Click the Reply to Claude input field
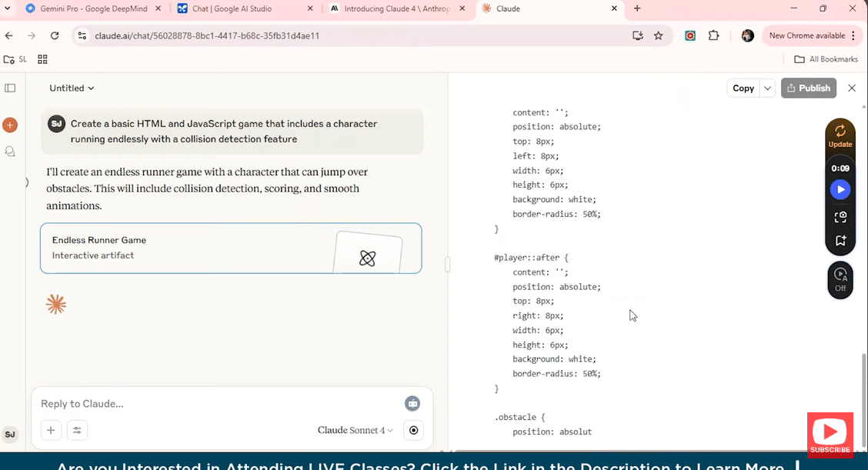 click(x=215, y=404)
